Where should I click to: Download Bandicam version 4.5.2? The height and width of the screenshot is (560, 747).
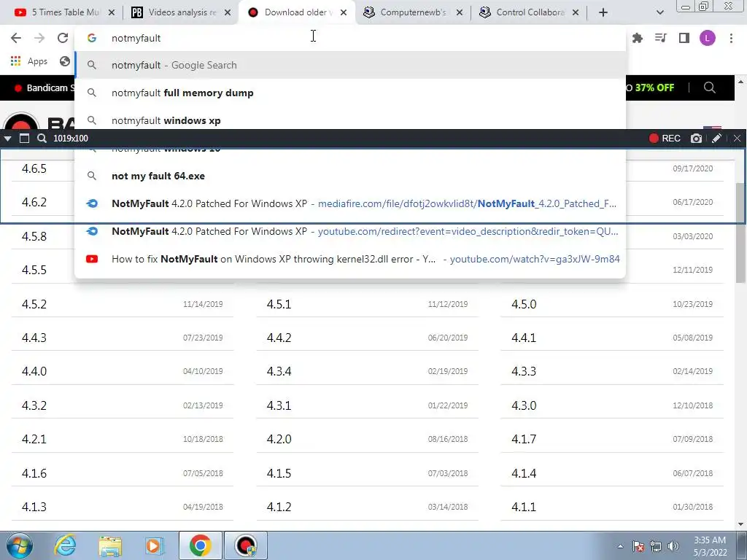pyautogui.click(x=34, y=304)
